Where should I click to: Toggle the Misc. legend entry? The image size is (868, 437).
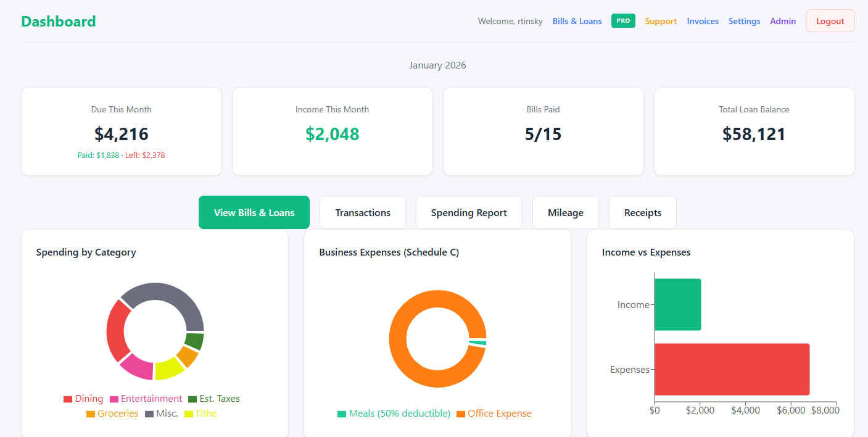pos(162,413)
